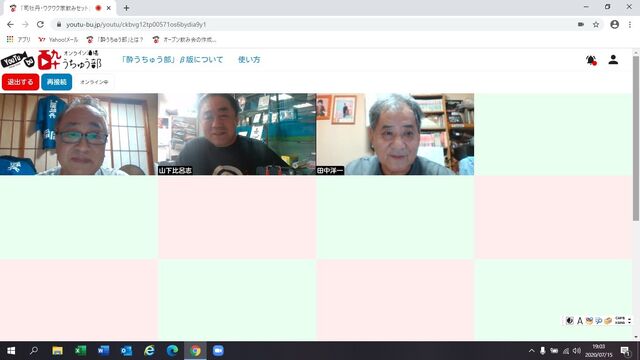Screen dimensions: 640x360
Task: Click the 酔うちゅう部 site logo
Action: point(51,60)
